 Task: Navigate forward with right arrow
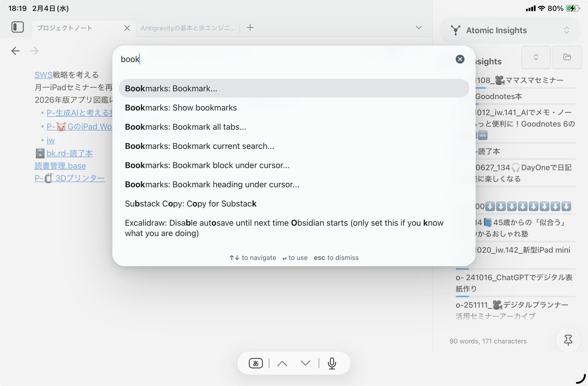pyautogui.click(x=34, y=51)
